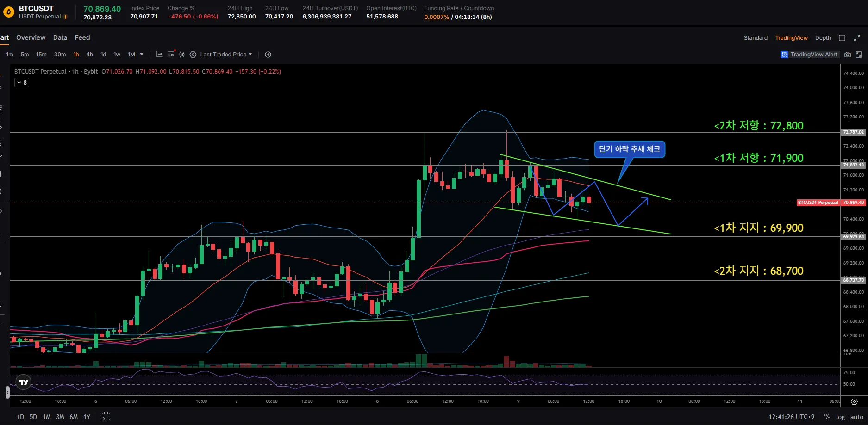
Task: Open chart settings hexagon icon
Action: pos(193,55)
